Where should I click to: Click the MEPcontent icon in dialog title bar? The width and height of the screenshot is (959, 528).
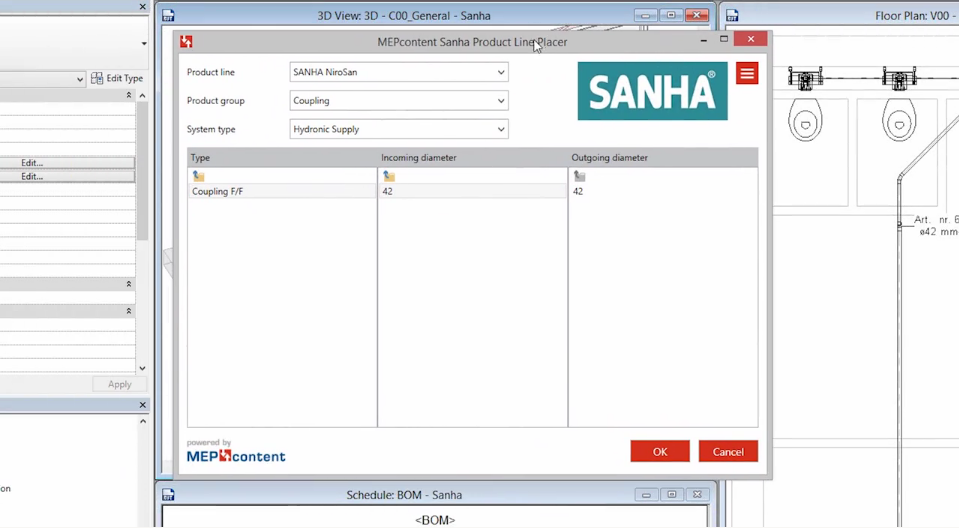tap(186, 42)
